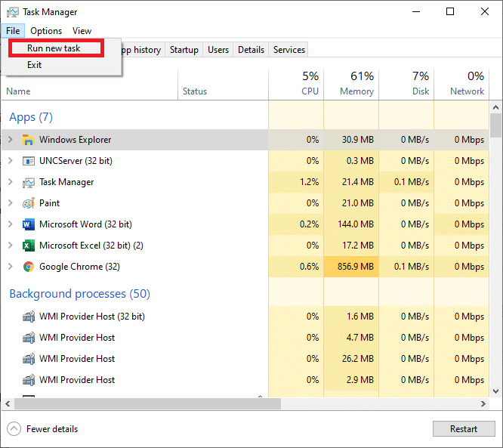Expand the Windows Explorer process row
Image resolution: width=503 pixels, height=448 pixels.
pyautogui.click(x=11, y=140)
